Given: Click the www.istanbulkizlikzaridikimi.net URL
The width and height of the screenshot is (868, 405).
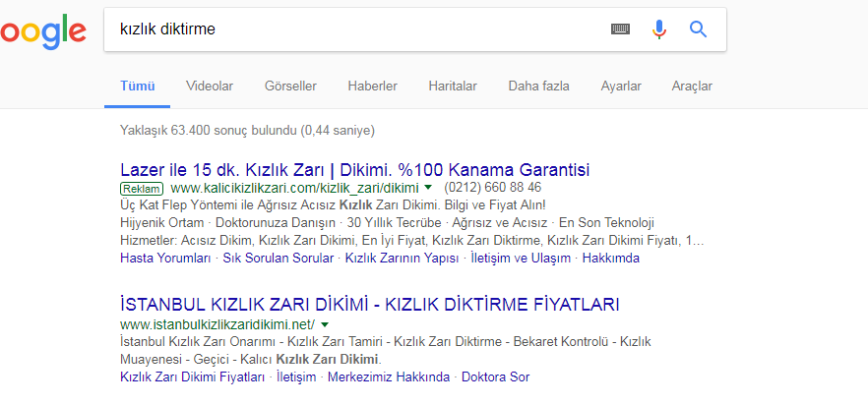Looking at the screenshot, I should click(x=217, y=324).
